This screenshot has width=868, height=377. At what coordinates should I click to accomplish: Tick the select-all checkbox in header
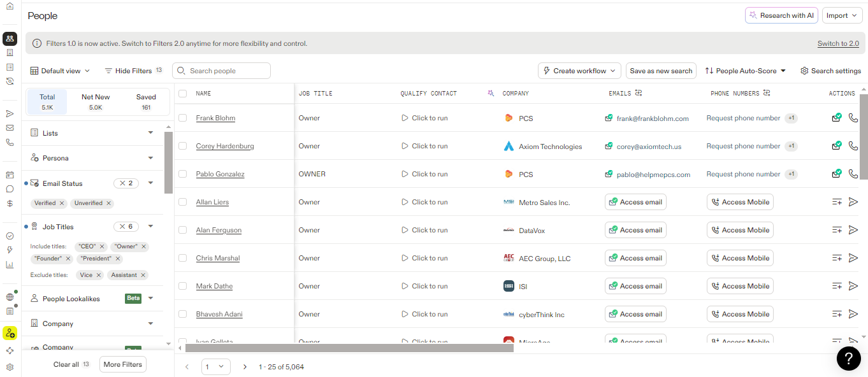[183, 94]
